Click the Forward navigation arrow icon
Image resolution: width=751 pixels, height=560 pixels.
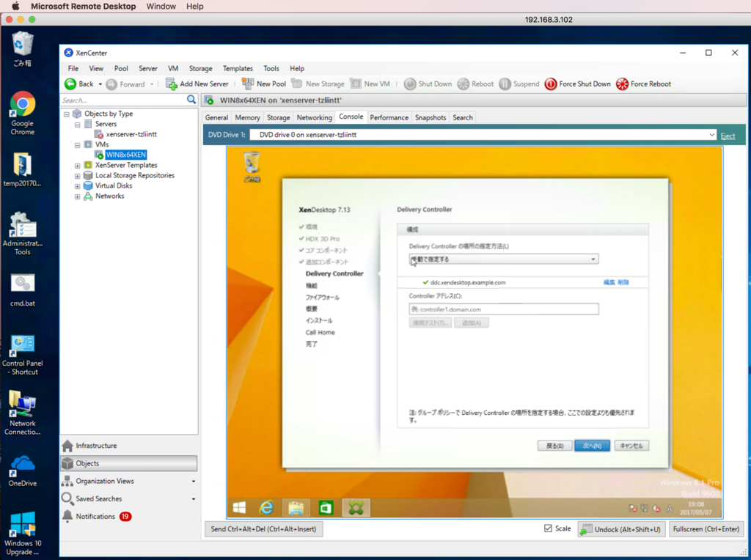point(111,84)
